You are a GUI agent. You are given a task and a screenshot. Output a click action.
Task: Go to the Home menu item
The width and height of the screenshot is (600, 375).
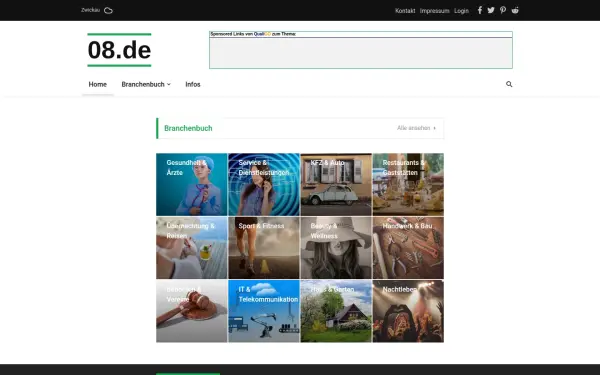coord(98,84)
